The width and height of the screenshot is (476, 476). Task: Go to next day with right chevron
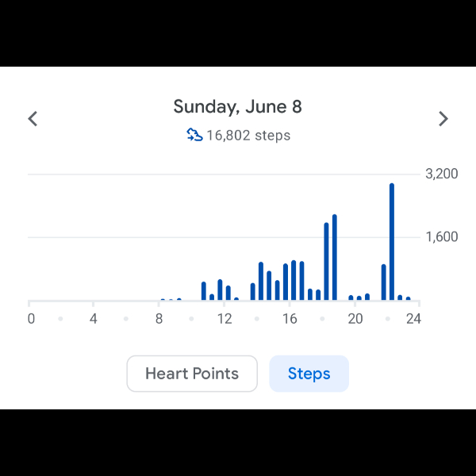click(443, 119)
